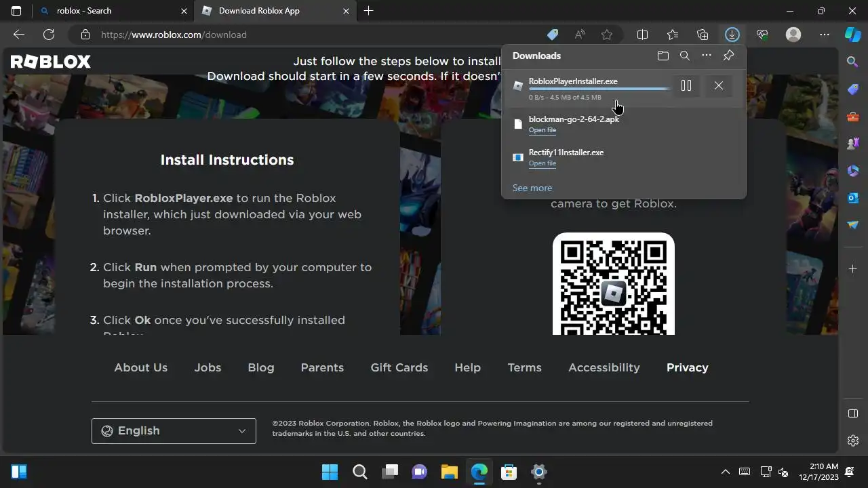
Task: Open Terms footer link
Action: 524,367
